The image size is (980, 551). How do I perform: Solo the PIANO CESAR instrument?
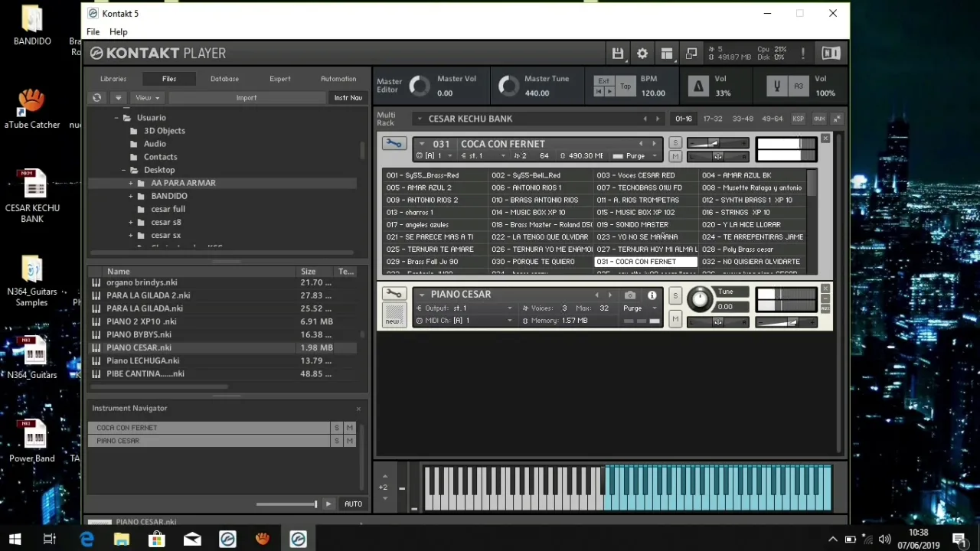point(675,295)
